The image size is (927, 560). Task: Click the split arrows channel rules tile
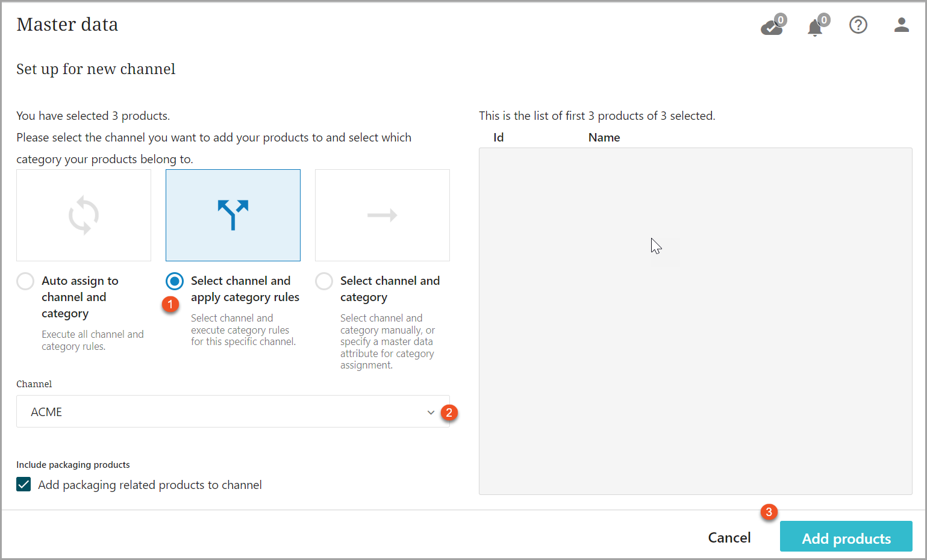click(233, 215)
